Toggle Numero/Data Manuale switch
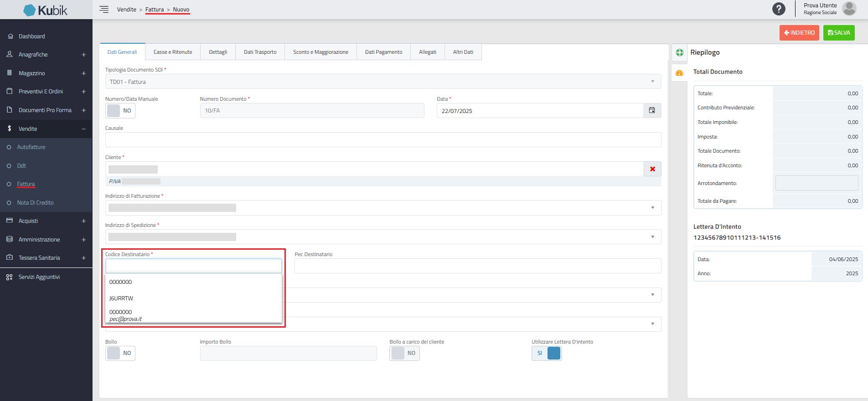868x401 pixels. (x=120, y=111)
